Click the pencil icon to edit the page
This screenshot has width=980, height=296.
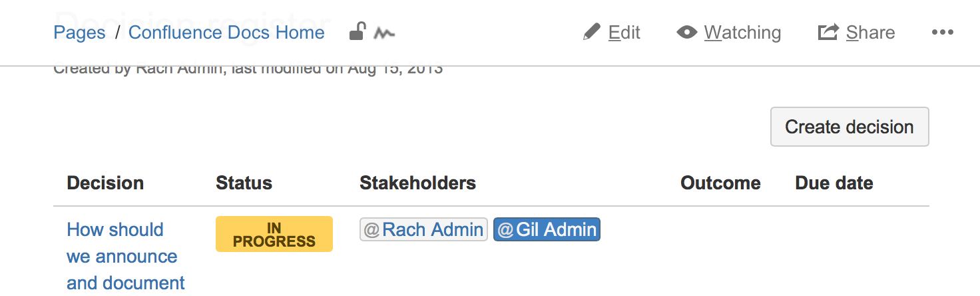[591, 32]
